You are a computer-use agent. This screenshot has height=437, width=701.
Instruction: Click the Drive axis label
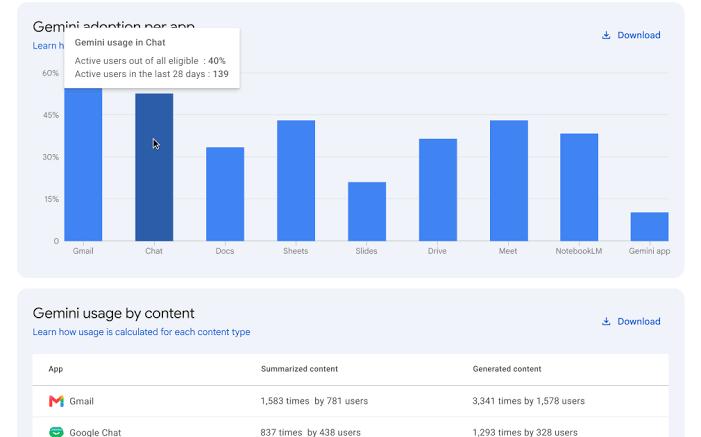pos(437,251)
